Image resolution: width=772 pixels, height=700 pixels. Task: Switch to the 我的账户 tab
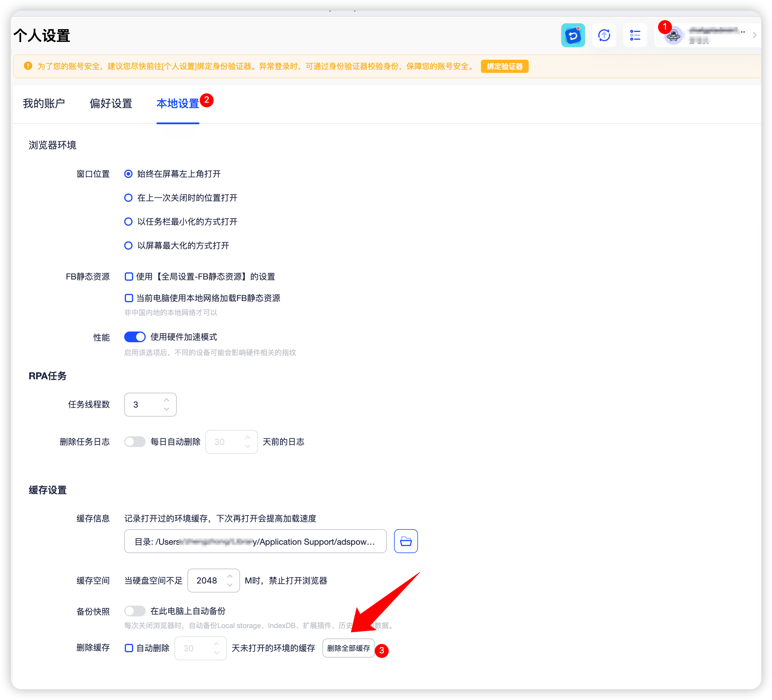click(x=44, y=103)
